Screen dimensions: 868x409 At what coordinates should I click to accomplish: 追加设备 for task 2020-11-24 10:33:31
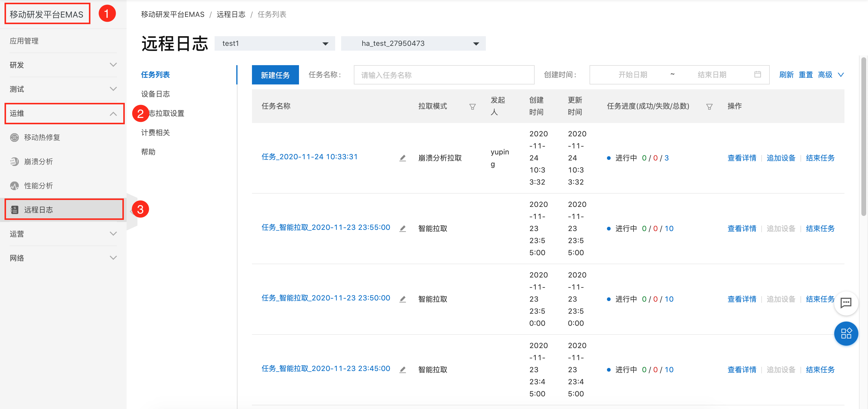pos(781,158)
